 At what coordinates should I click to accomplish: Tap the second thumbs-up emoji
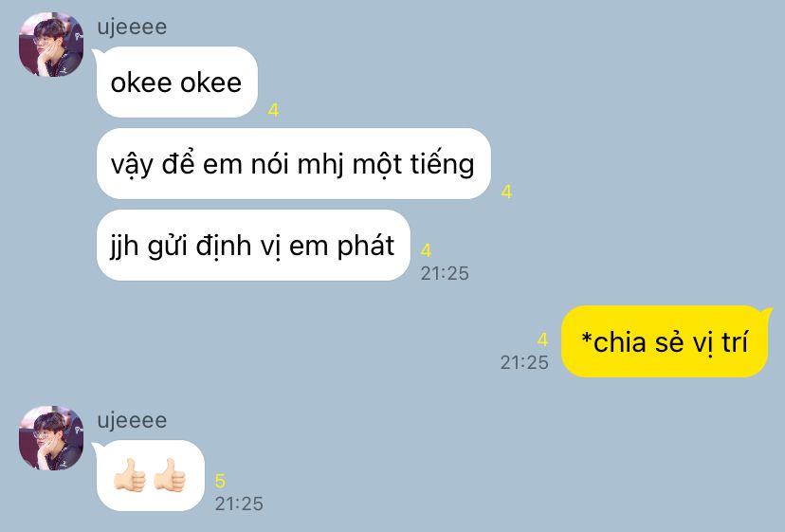(170, 475)
